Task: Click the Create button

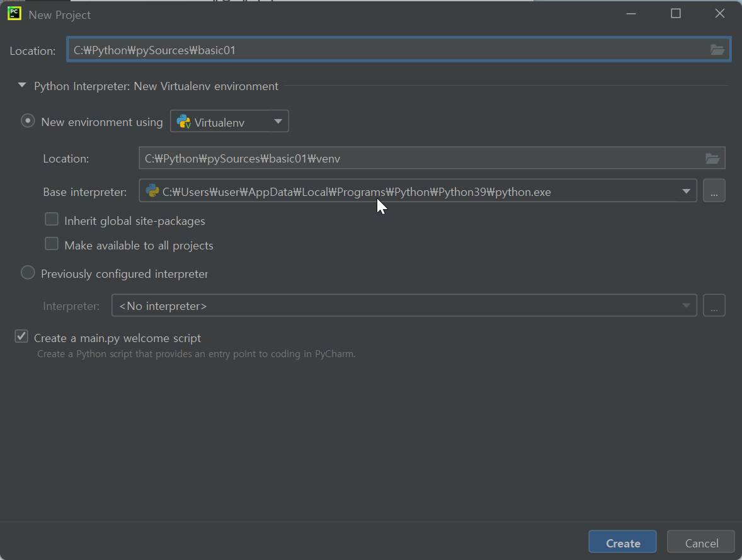Action: (622, 542)
